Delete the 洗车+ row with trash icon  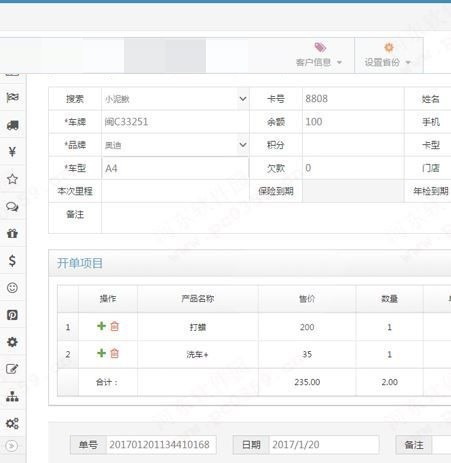pos(114,353)
